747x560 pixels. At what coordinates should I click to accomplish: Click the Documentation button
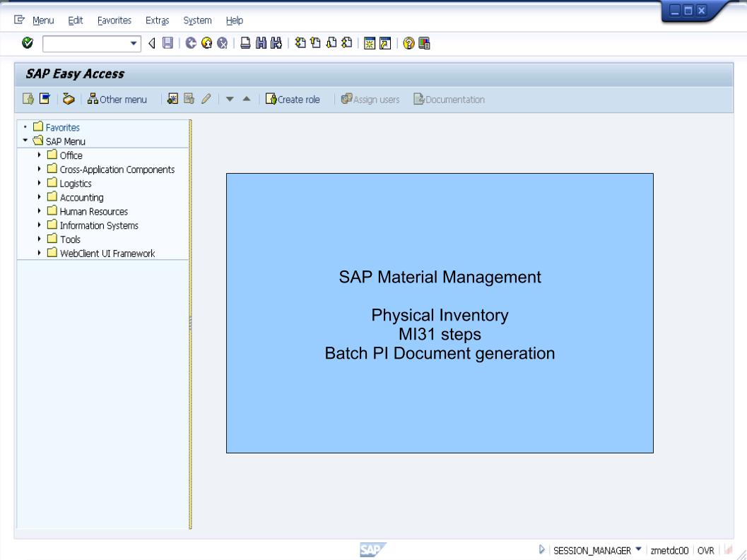click(x=449, y=99)
